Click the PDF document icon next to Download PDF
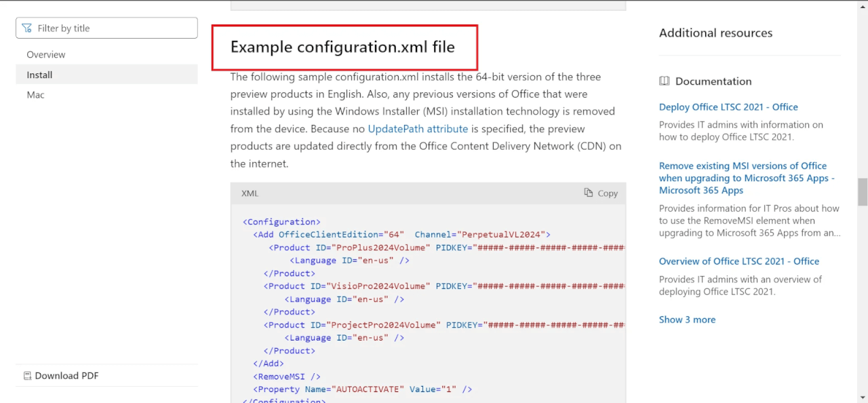The image size is (868, 403). pos(27,375)
